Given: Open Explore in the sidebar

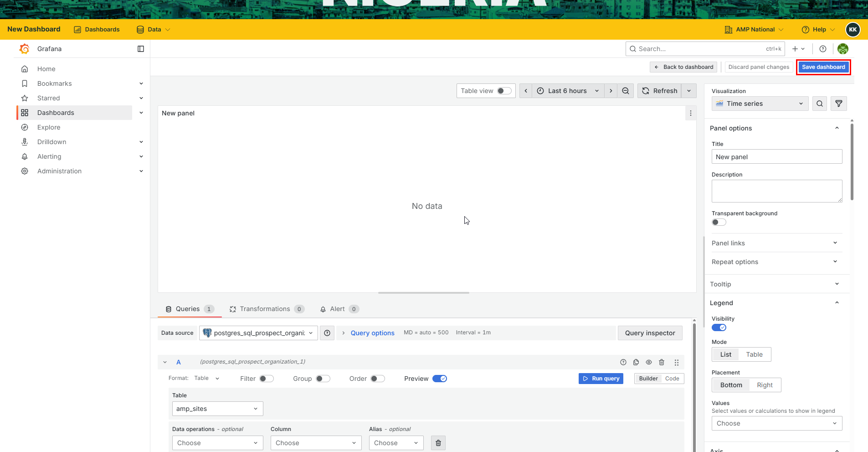Looking at the screenshot, I should (x=49, y=127).
